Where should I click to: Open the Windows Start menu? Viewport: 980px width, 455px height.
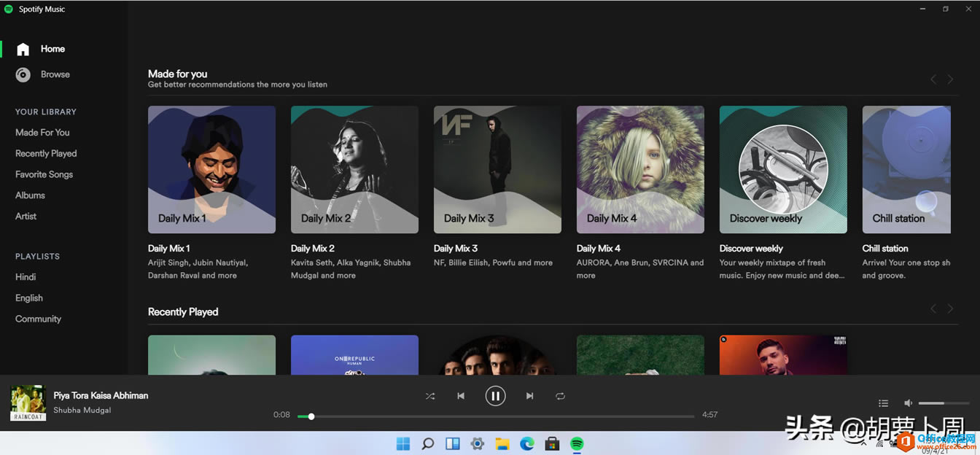(x=402, y=443)
